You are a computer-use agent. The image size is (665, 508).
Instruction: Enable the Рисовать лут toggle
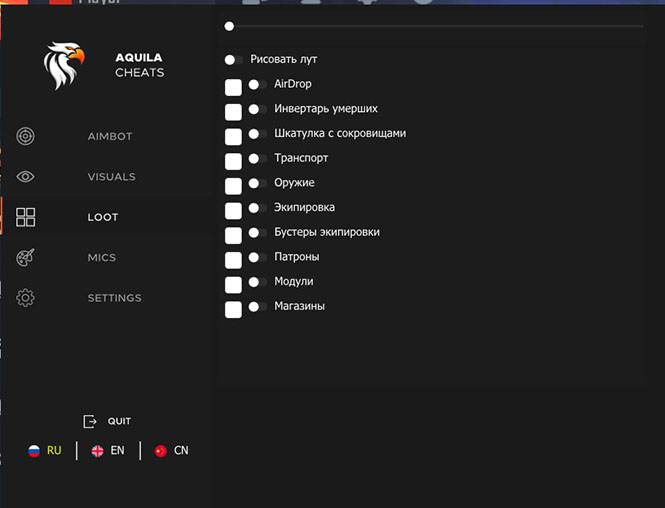(234, 60)
